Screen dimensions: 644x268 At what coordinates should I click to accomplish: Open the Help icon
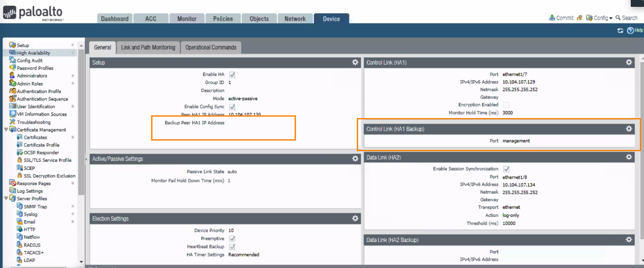(630, 31)
